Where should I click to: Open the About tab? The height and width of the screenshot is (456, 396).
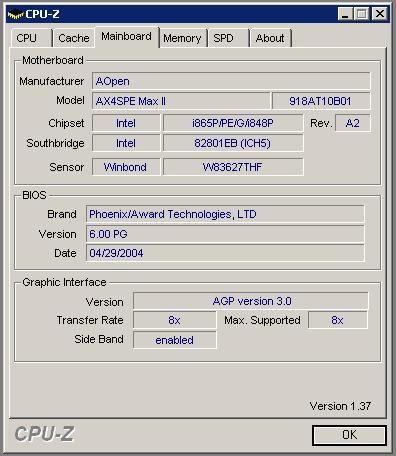click(270, 38)
